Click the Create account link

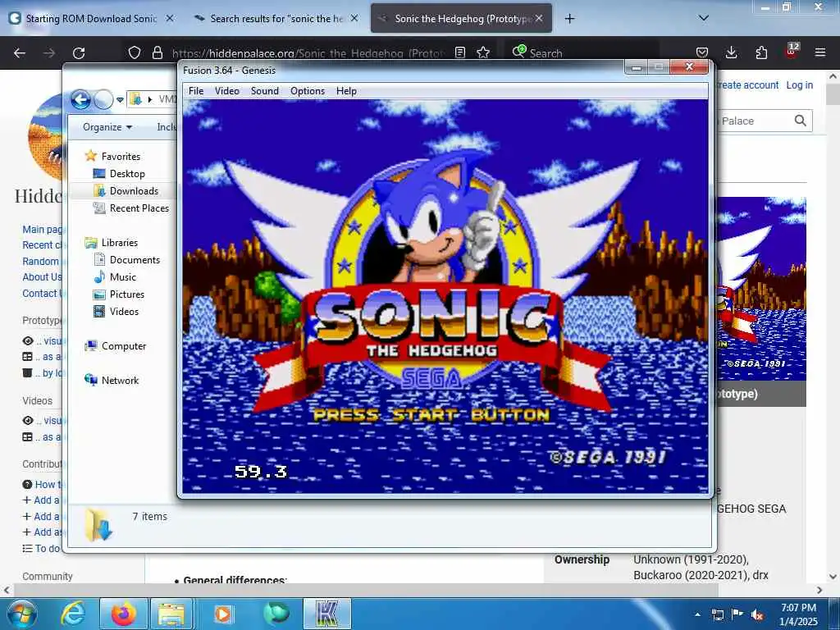(x=747, y=84)
